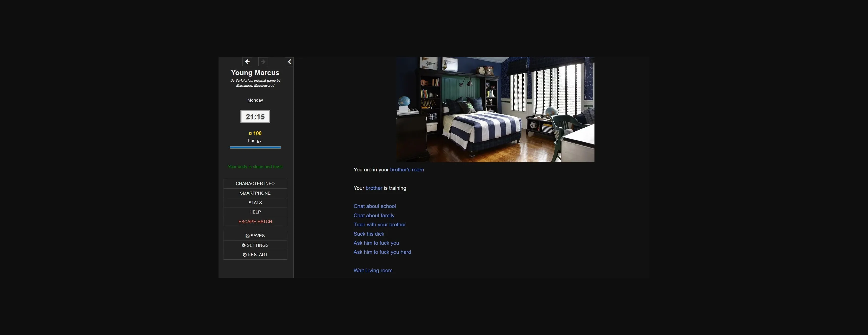This screenshot has height=335, width=868.
Task: Choose Wait Living room
Action: coord(373,270)
